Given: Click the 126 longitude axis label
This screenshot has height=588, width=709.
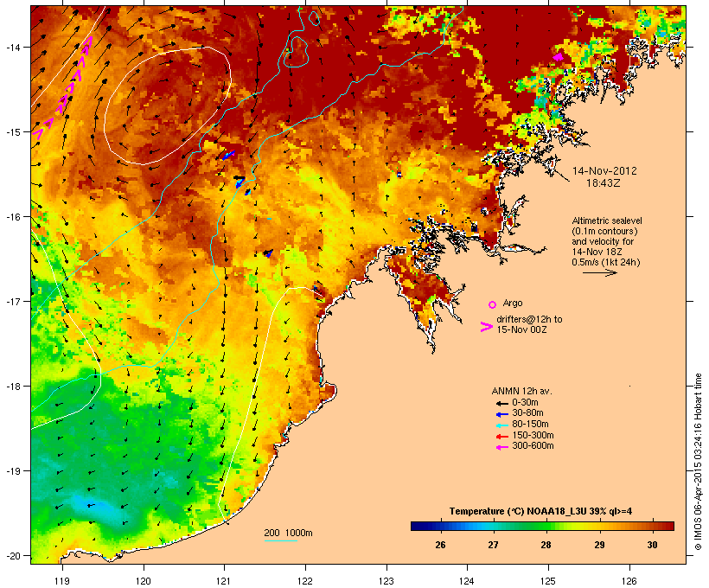Looking at the screenshot, I should coord(629,581).
